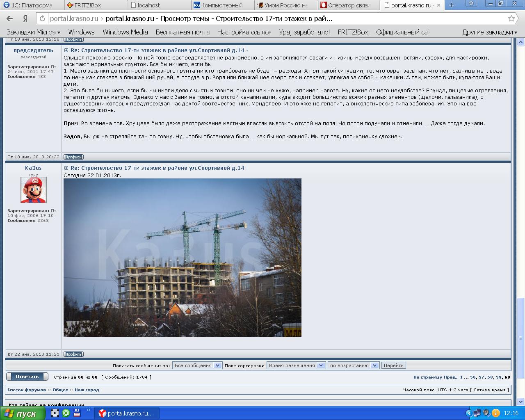The width and height of the screenshot is (525, 420).
Task: Switch to the FRITZ!Box tab
Action: (96, 5)
